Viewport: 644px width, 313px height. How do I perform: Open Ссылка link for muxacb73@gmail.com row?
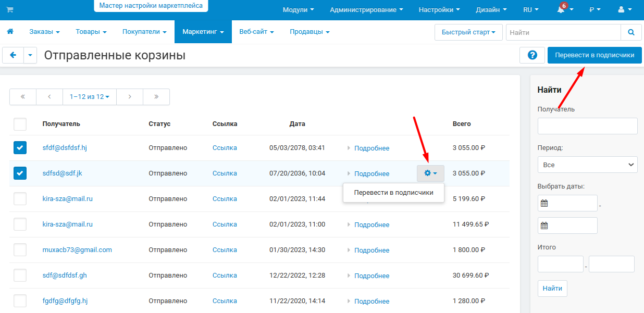coord(225,250)
